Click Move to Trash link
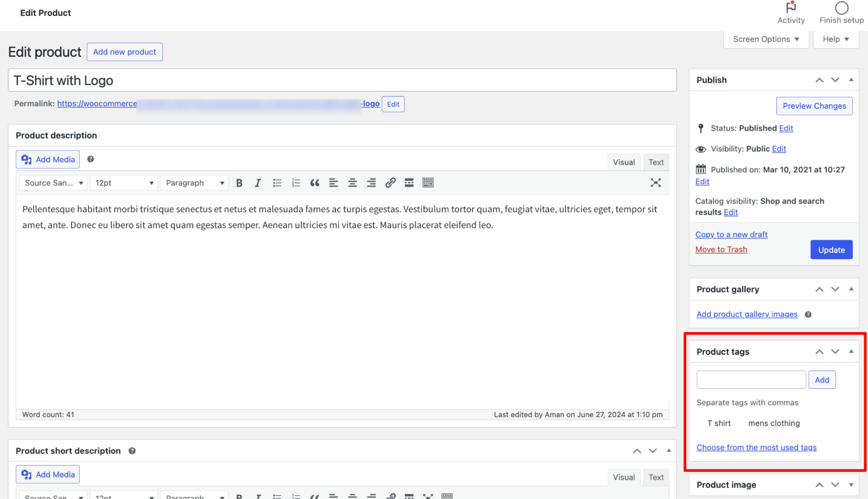 click(721, 249)
